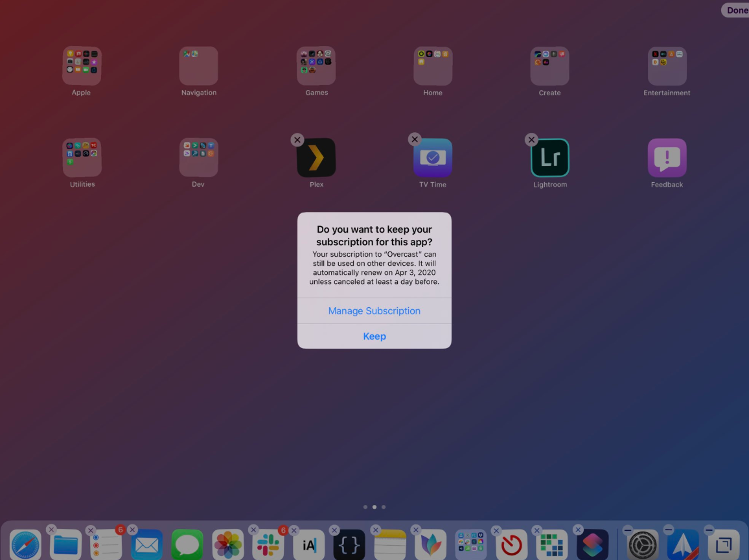Image resolution: width=749 pixels, height=560 pixels.
Task: Open Slack in the dock
Action: coord(268,544)
